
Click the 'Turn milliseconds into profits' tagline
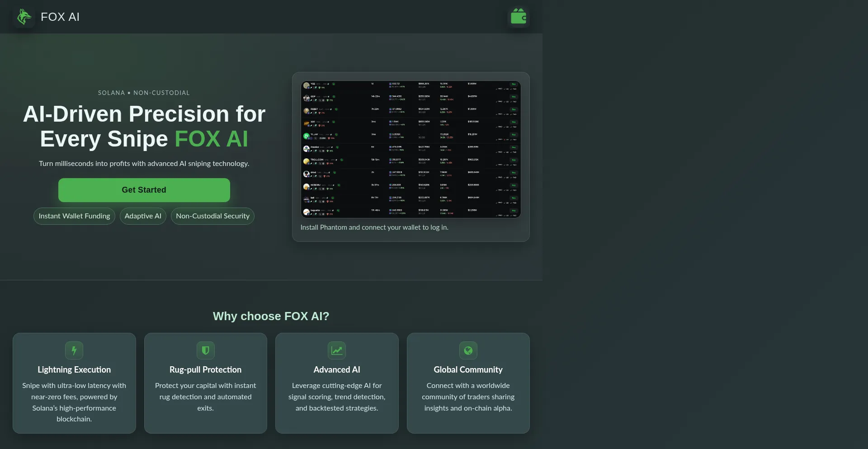click(x=144, y=164)
